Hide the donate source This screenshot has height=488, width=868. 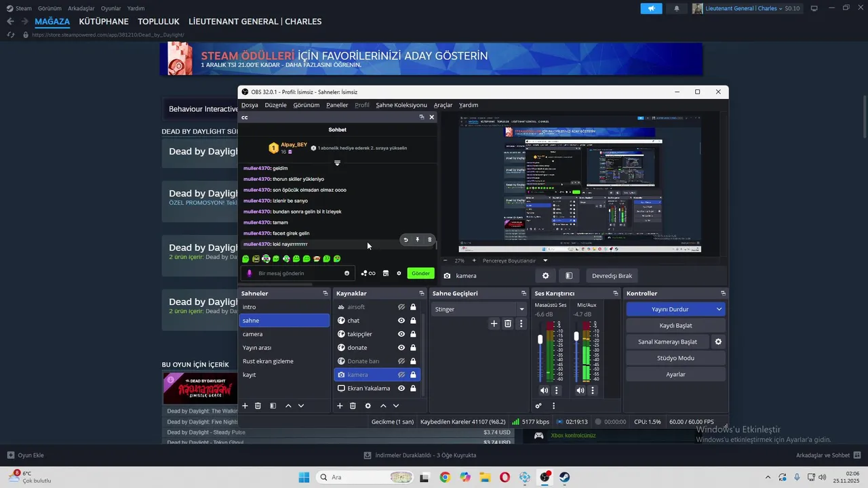click(x=401, y=348)
